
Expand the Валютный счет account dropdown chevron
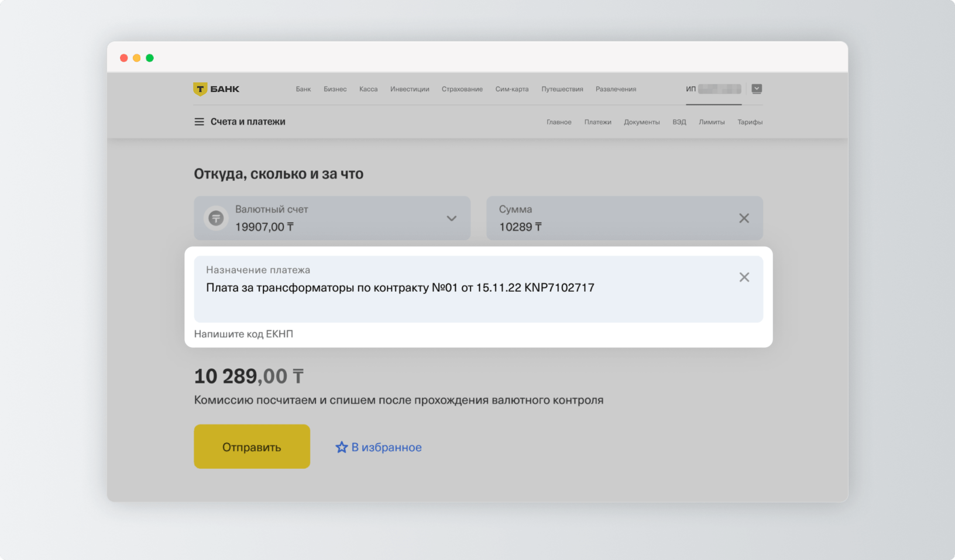(x=451, y=218)
